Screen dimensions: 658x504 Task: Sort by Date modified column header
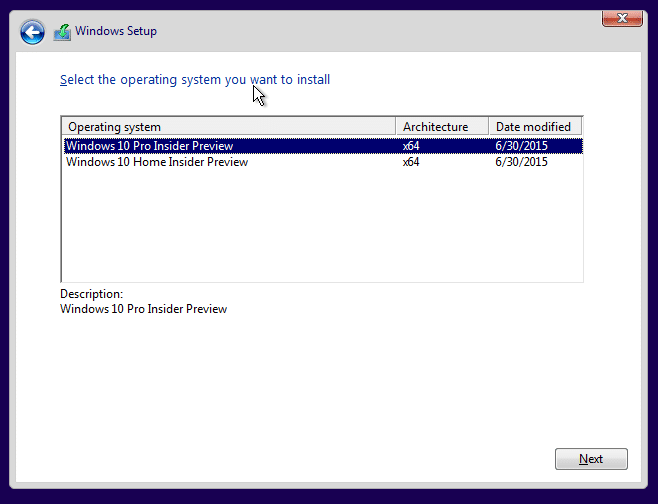pyautogui.click(x=535, y=127)
